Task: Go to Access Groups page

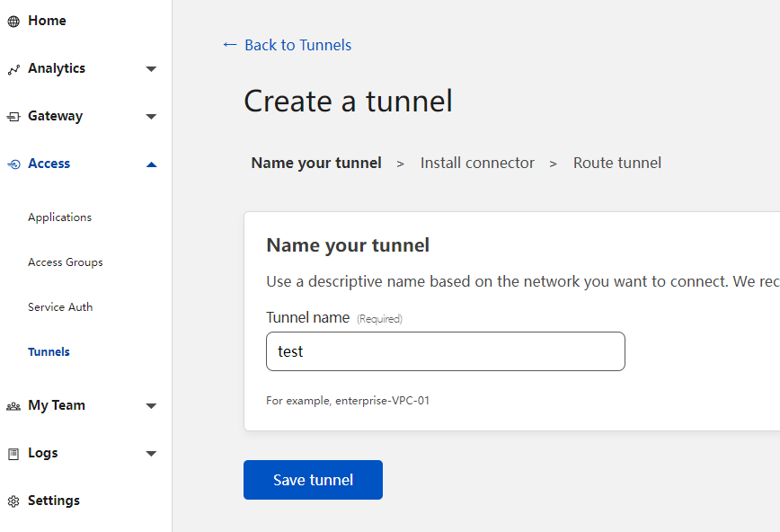Action: pyautogui.click(x=65, y=262)
